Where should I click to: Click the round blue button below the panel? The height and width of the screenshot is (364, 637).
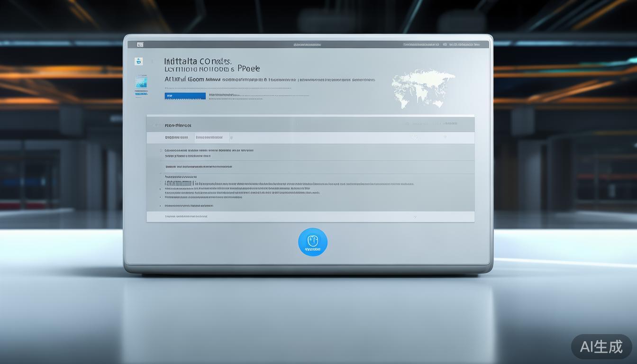click(x=312, y=242)
